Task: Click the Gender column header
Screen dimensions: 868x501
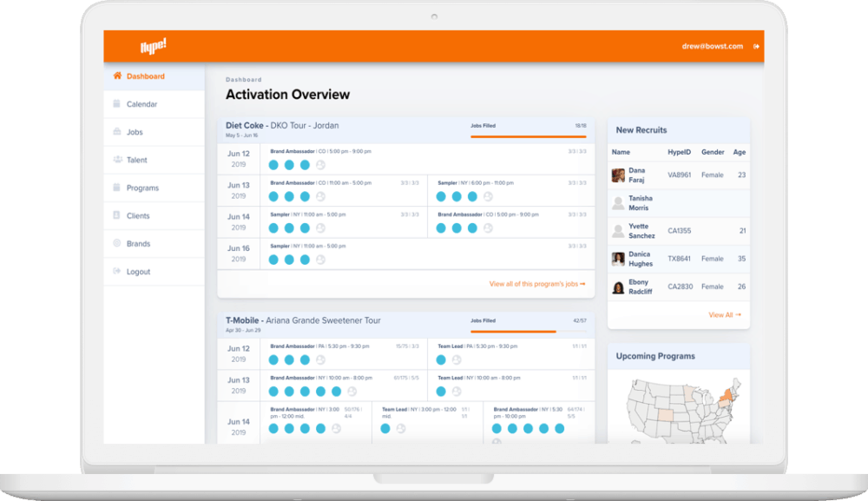Action: pos(713,152)
